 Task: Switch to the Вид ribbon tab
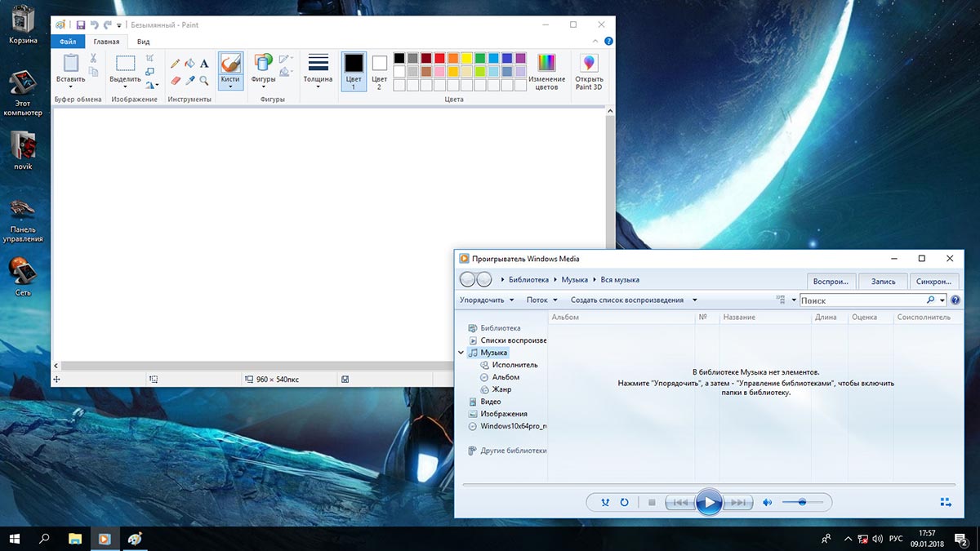[x=143, y=42]
